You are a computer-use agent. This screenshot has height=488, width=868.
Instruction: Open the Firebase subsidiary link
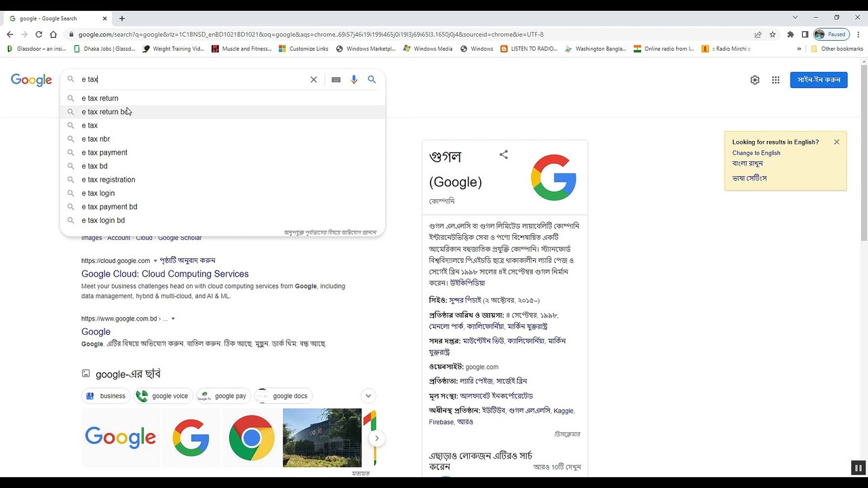[x=441, y=422]
